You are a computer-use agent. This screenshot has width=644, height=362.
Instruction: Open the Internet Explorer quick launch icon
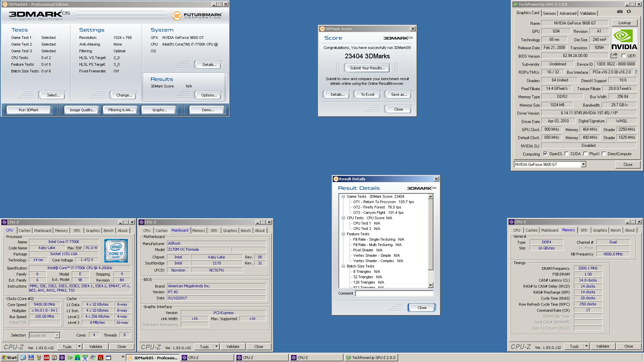[x=23, y=358]
